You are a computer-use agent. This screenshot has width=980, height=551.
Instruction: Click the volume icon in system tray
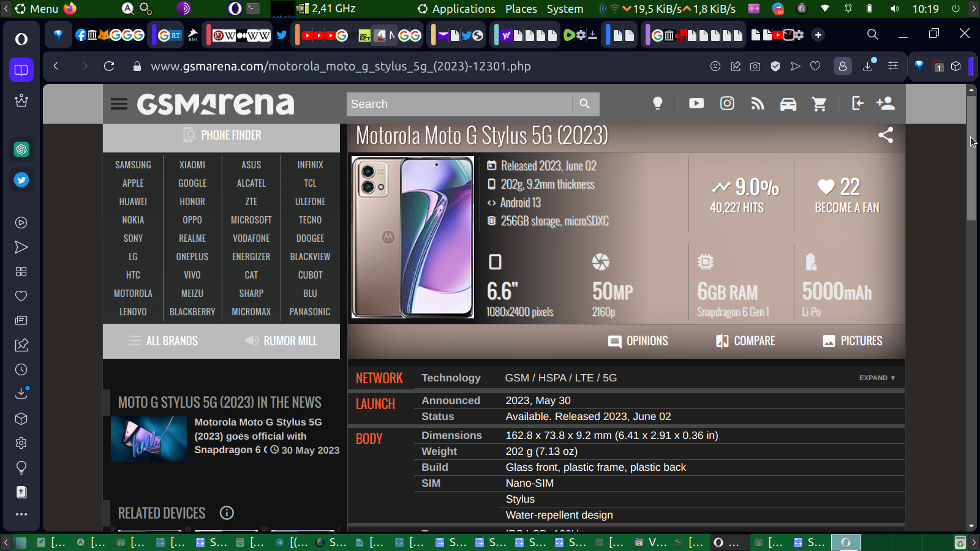895,9
